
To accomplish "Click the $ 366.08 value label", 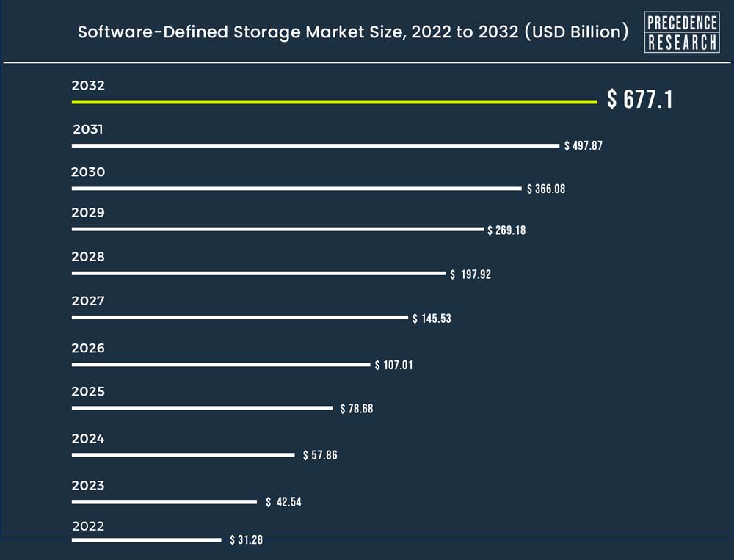I will pyautogui.click(x=546, y=189).
